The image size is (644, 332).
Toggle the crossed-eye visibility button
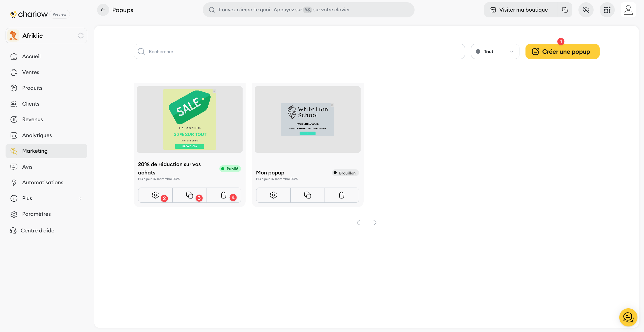[586, 10]
